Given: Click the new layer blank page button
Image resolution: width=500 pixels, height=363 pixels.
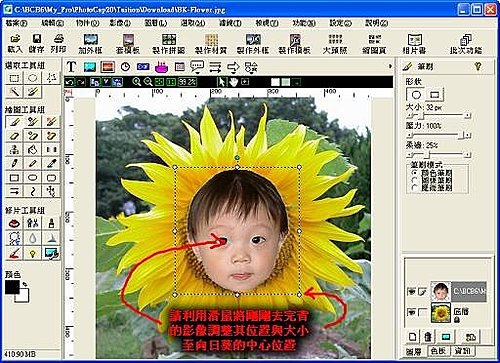Looking at the screenshot, I should point(412,337).
